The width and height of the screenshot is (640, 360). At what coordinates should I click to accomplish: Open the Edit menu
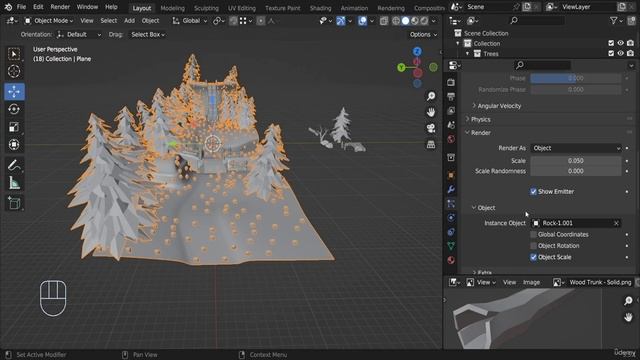[x=38, y=7]
